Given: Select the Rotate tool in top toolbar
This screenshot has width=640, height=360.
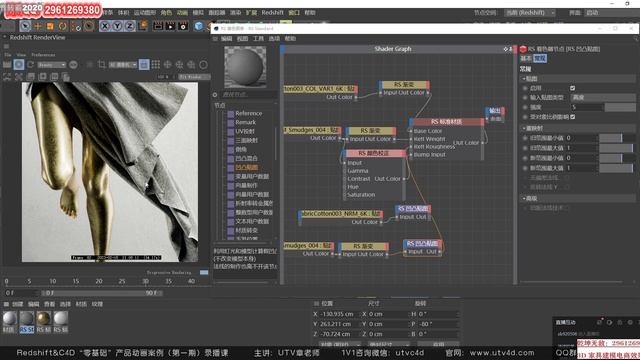Looking at the screenshot, I should (x=63, y=26).
